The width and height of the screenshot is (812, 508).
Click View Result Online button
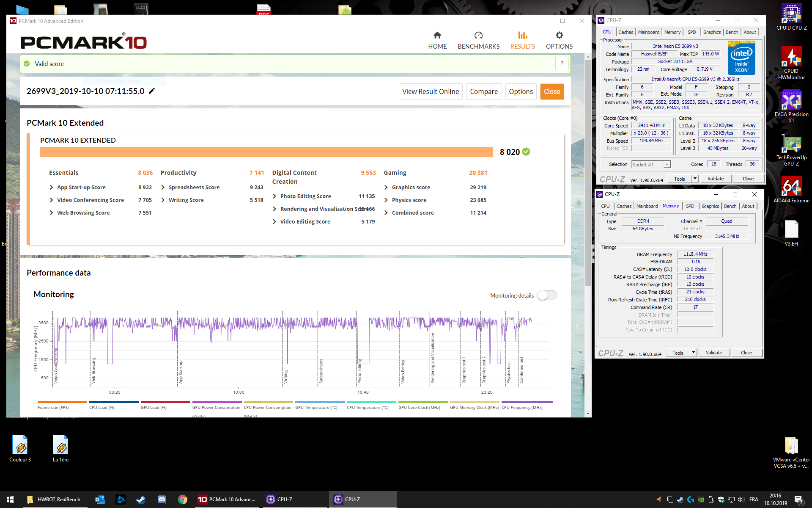[x=431, y=91]
